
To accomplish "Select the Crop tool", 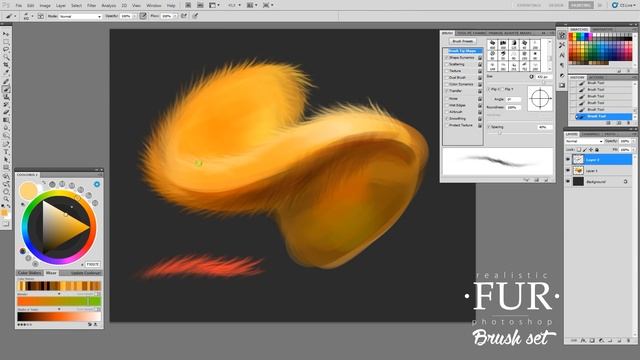I will 6,65.
